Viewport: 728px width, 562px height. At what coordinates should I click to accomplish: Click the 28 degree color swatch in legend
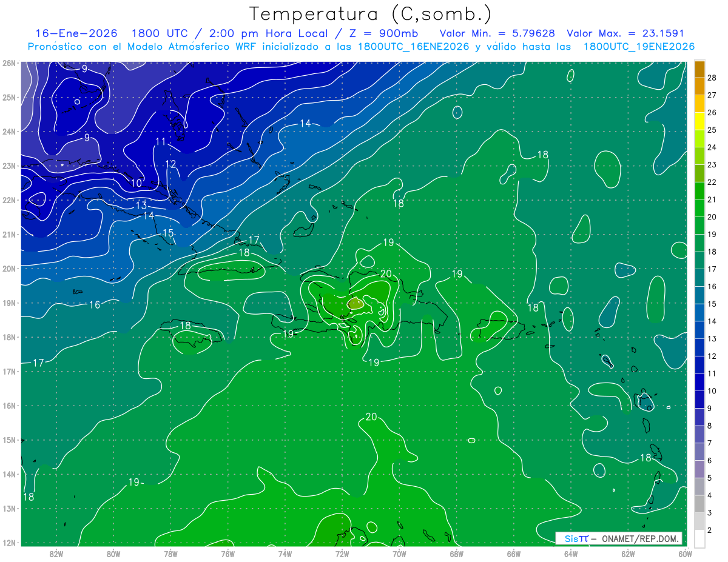click(699, 70)
